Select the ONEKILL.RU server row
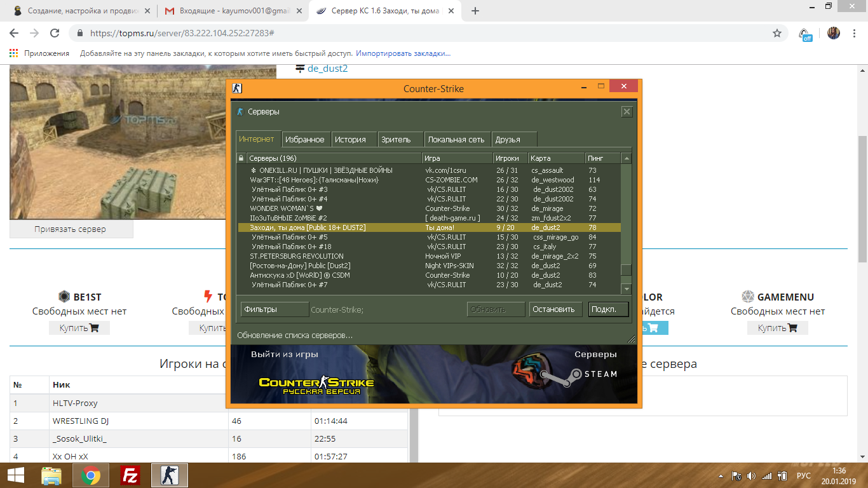868x488 pixels. coord(429,170)
